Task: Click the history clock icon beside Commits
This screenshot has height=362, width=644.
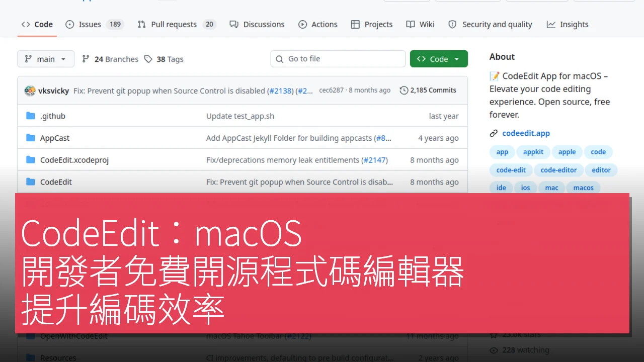Action: point(404,90)
